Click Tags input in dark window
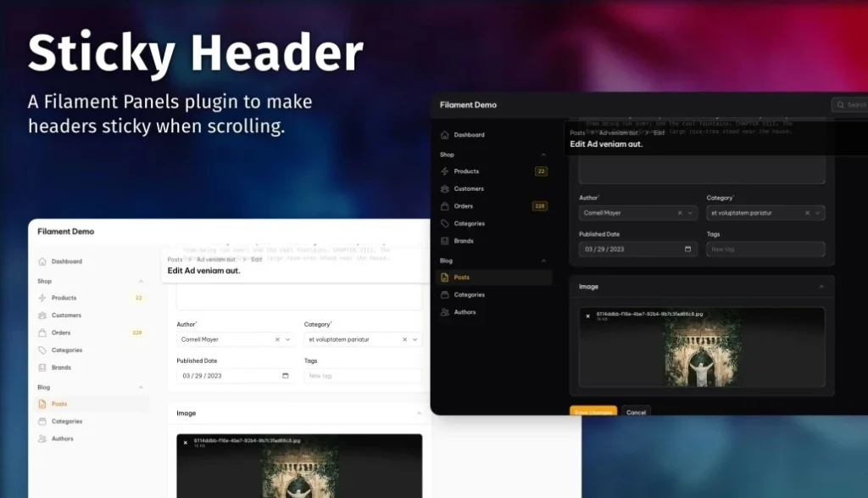This screenshot has width=868, height=498. pos(765,249)
